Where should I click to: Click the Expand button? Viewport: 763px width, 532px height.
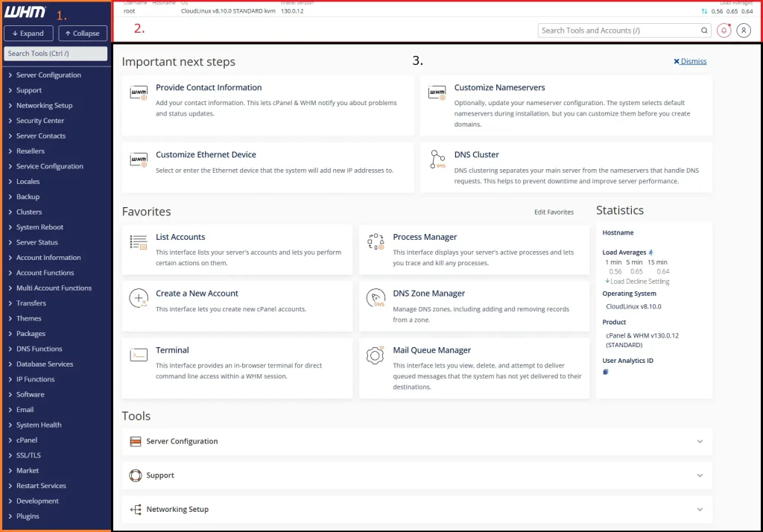pos(28,34)
